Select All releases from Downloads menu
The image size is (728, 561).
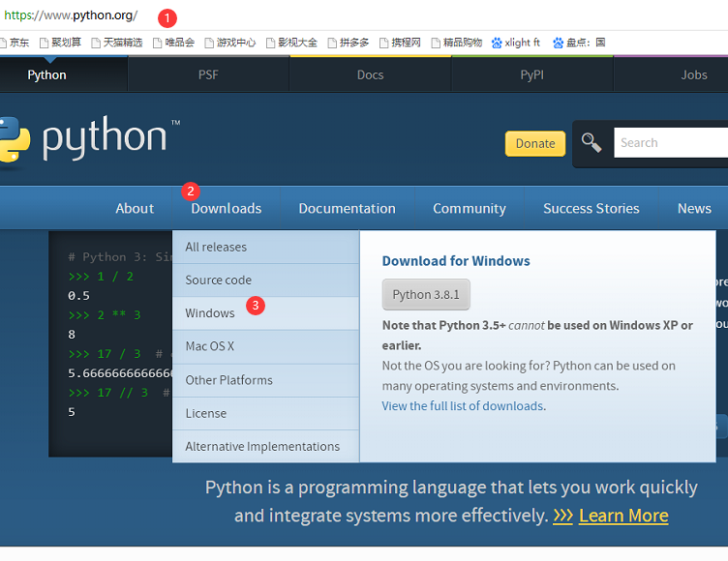click(x=265, y=247)
